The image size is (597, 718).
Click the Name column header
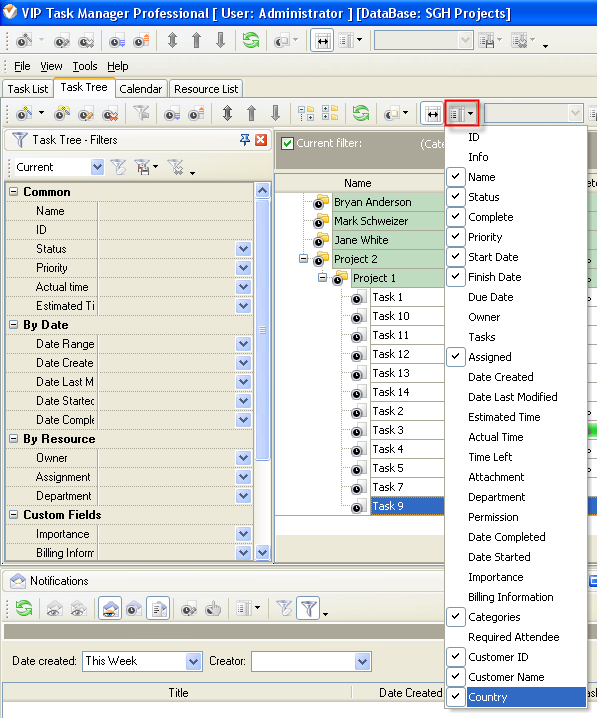[x=359, y=183]
